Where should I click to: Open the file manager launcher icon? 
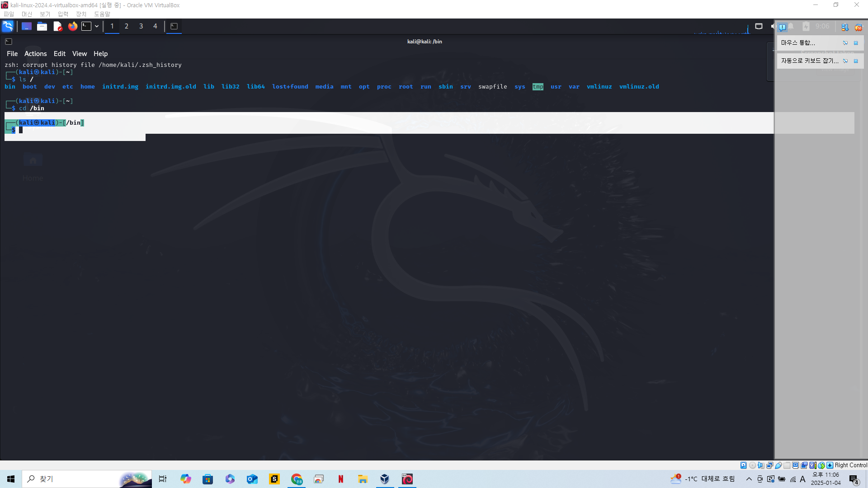pos(42,26)
